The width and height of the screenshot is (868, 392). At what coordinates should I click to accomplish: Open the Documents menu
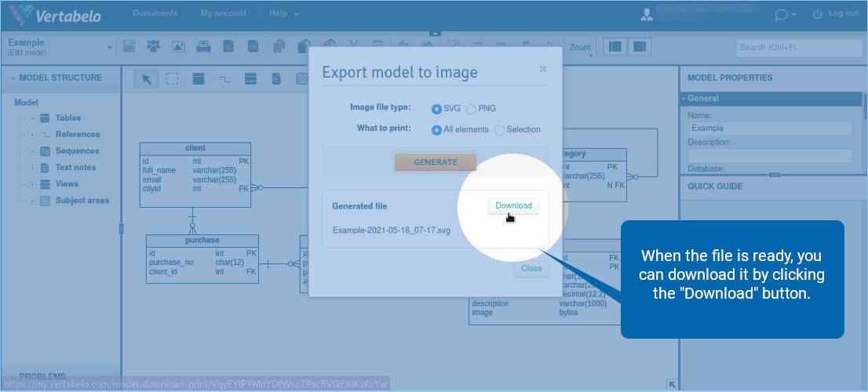click(155, 13)
